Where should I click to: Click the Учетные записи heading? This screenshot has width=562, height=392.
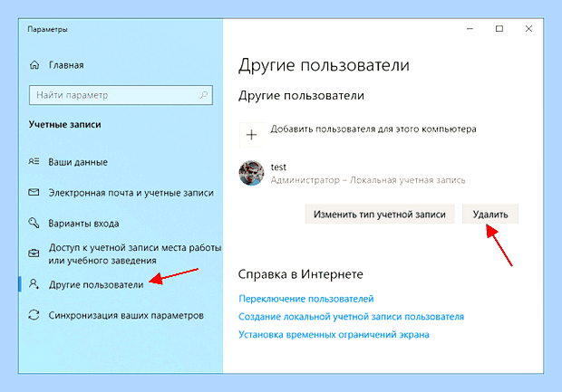click(x=65, y=125)
